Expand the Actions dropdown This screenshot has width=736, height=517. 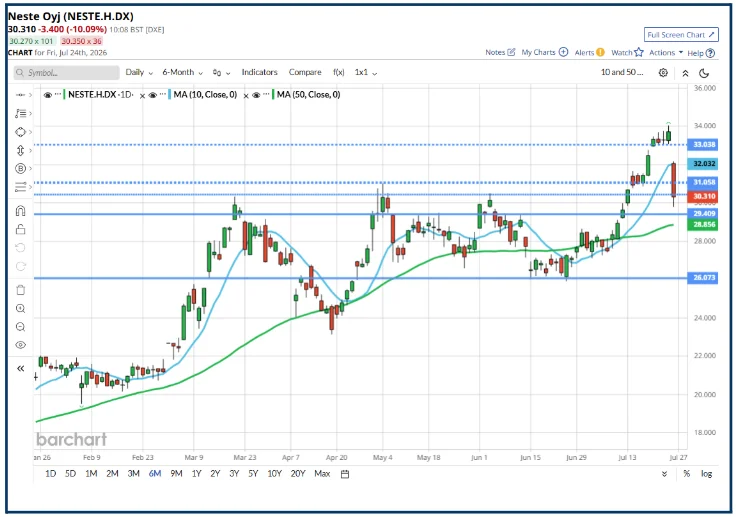click(x=666, y=53)
